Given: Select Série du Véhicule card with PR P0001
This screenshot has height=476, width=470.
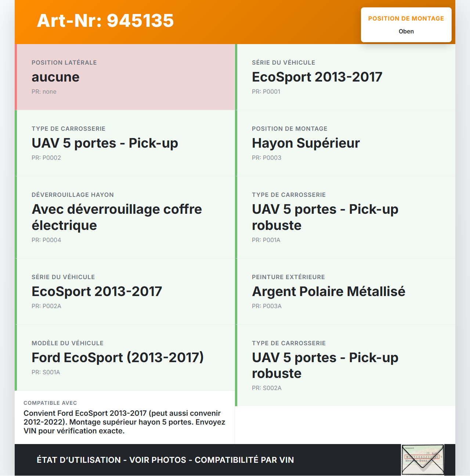Looking at the screenshot, I should (346, 77).
